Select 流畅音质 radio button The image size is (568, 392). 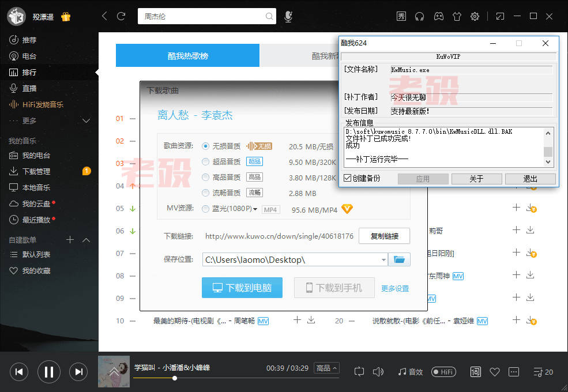[205, 193]
